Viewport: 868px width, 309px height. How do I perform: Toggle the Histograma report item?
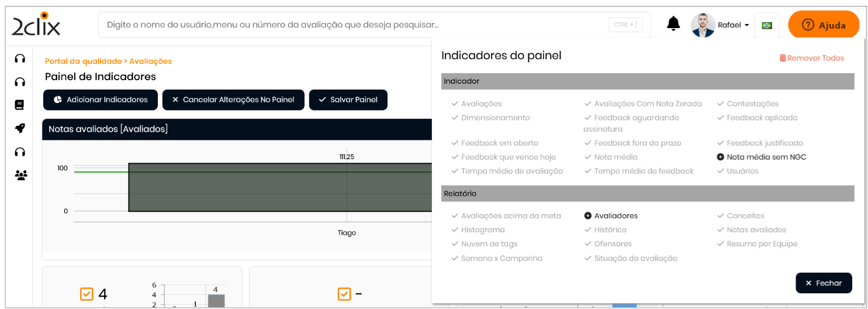482,230
